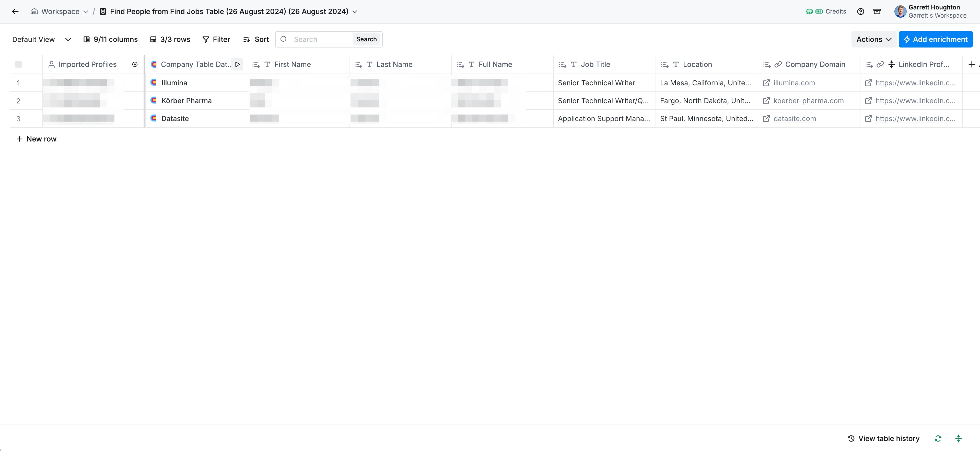Open the Sort options
The width and height of the screenshot is (980, 451).
coord(256,39)
